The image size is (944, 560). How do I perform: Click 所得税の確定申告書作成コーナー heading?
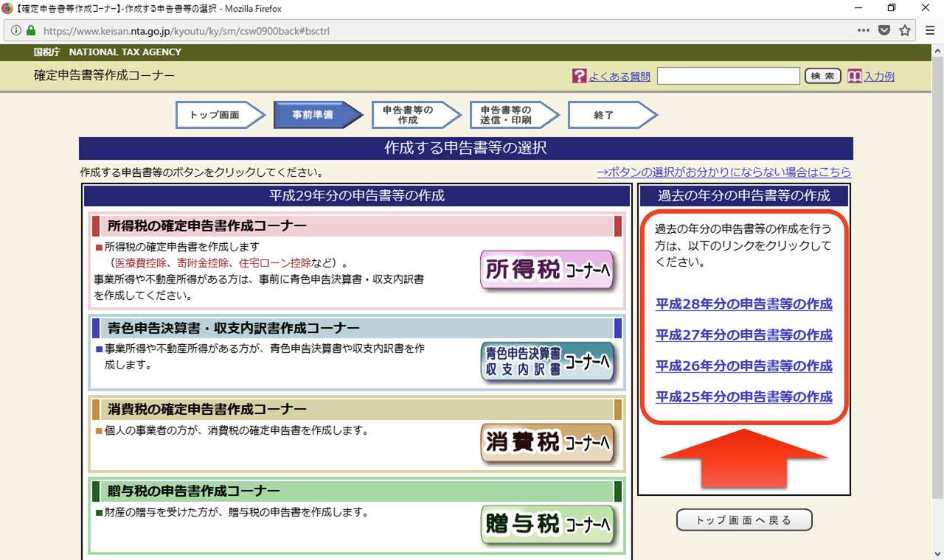pos(207,226)
